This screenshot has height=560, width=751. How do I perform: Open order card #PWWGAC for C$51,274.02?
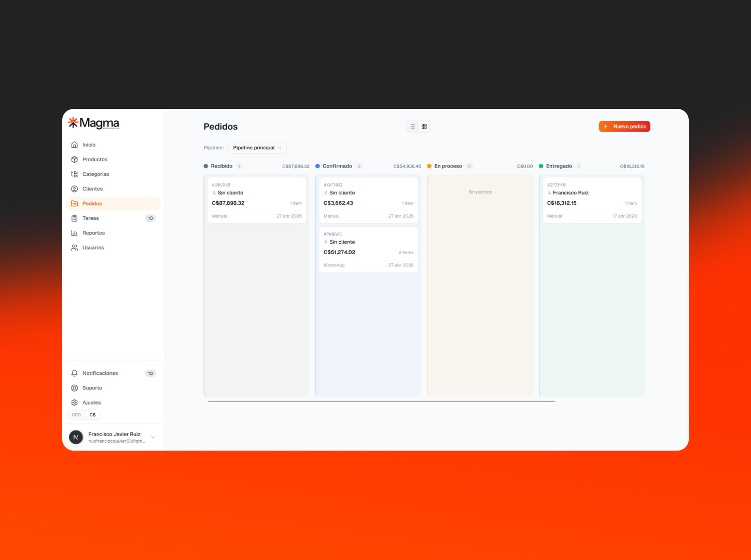point(368,249)
